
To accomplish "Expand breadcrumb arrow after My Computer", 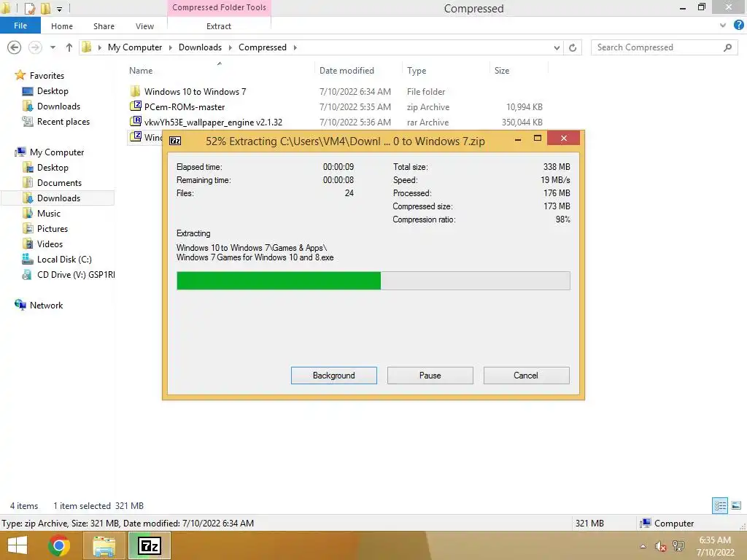I will [170, 47].
